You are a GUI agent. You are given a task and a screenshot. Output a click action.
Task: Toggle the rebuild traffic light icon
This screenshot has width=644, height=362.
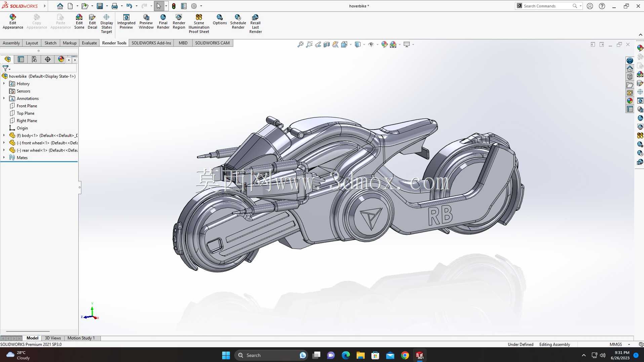pos(174,6)
